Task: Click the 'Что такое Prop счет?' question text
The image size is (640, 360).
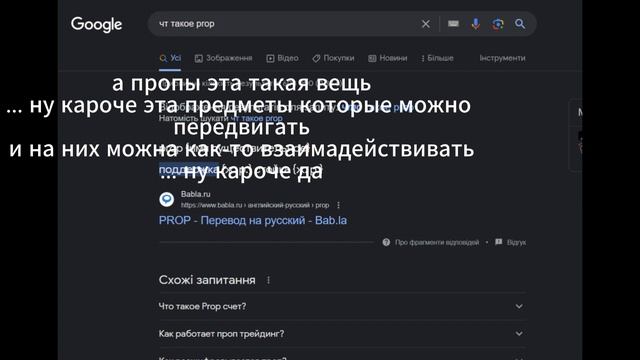Action: [202, 307]
